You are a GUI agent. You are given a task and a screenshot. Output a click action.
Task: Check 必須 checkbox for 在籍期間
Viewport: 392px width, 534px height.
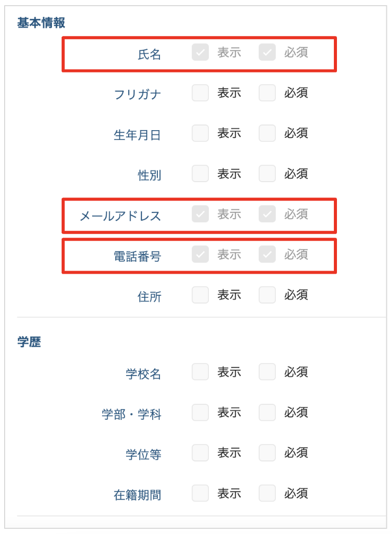(267, 493)
